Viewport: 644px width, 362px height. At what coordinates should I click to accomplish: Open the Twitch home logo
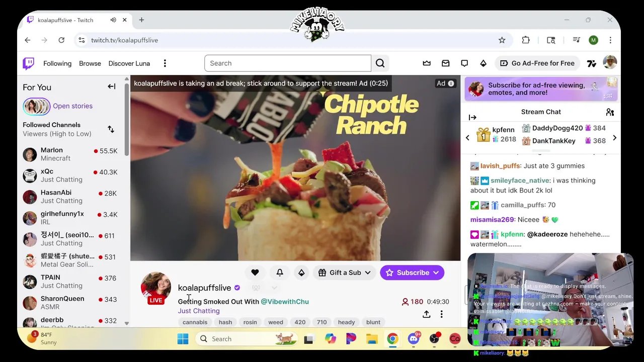tap(28, 63)
